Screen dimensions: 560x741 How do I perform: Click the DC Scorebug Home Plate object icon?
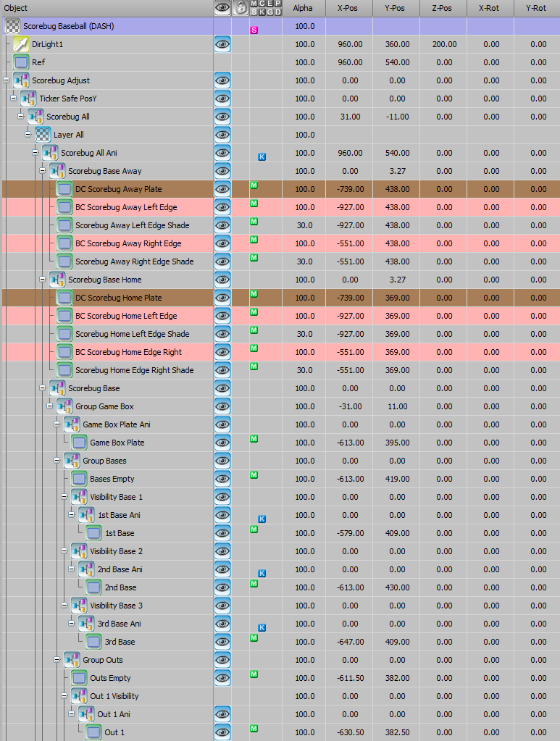click(x=64, y=298)
